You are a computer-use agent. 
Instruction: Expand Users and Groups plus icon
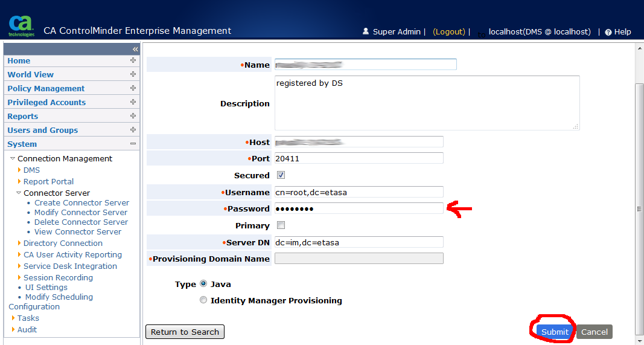133,129
